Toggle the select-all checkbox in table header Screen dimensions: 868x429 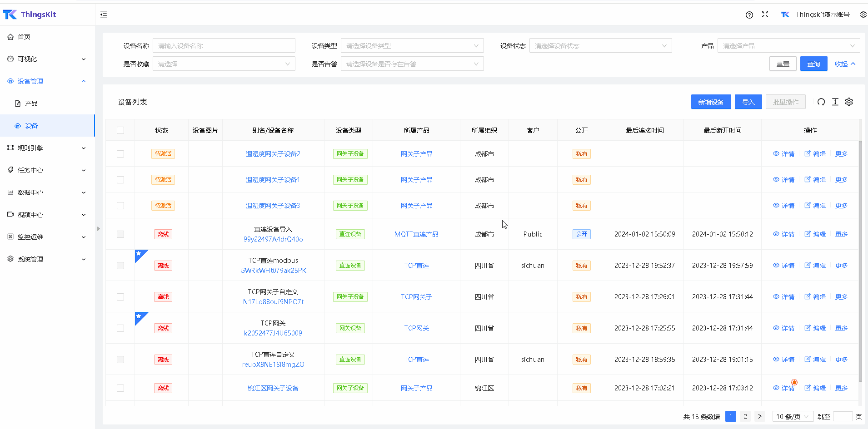point(120,130)
